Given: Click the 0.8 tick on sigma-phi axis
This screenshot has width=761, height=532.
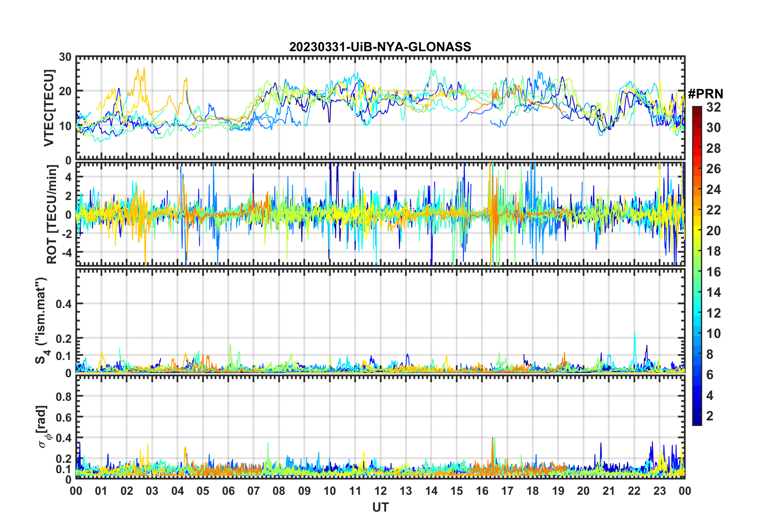Looking at the screenshot, I should (64, 396).
